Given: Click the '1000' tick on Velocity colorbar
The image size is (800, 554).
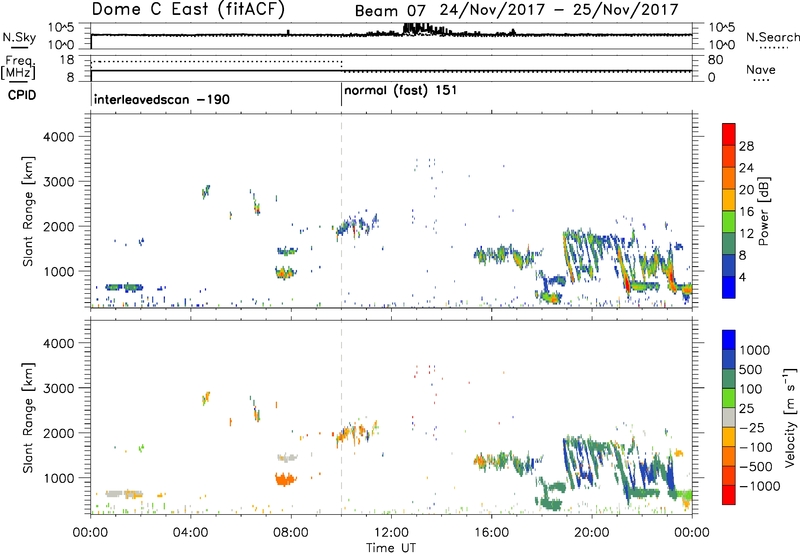Looking at the screenshot, I should tap(755, 350).
